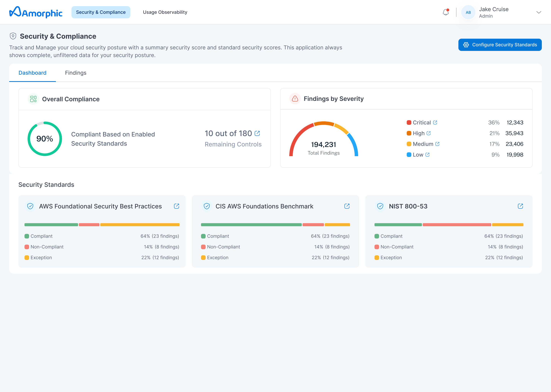Click the 10 out of 180 link text
The image size is (551, 392).
(228, 133)
